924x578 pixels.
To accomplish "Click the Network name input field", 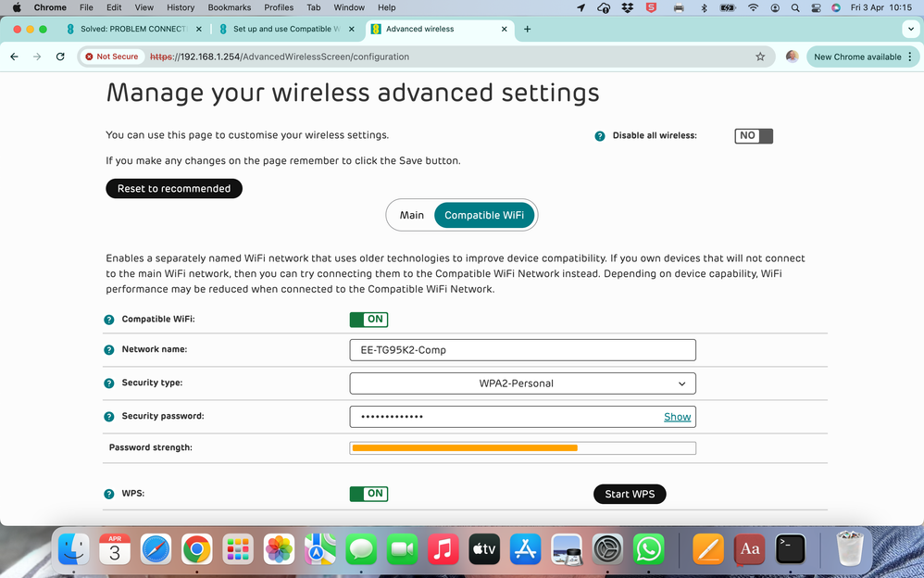I will coord(522,350).
